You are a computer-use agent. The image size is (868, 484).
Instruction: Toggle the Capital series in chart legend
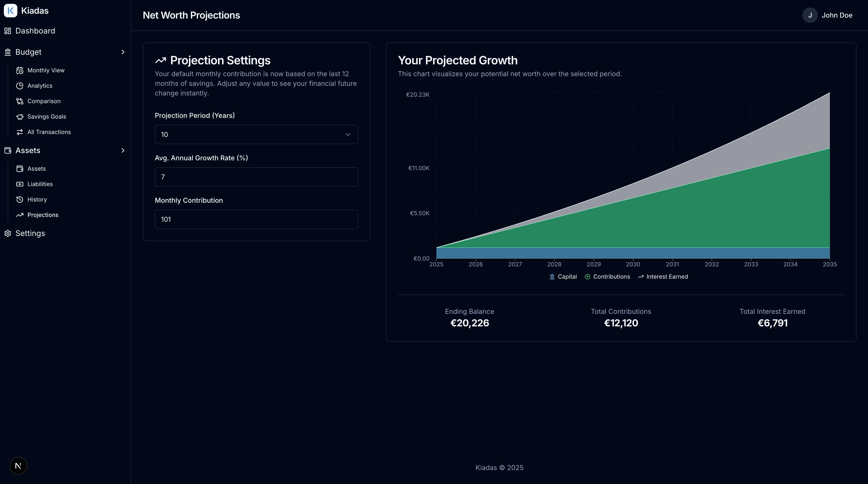click(563, 276)
